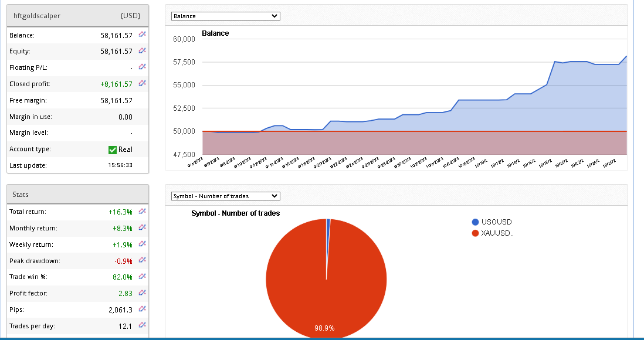Click the chart icon next to Equity
The image size is (644, 340).
[142, 52]
